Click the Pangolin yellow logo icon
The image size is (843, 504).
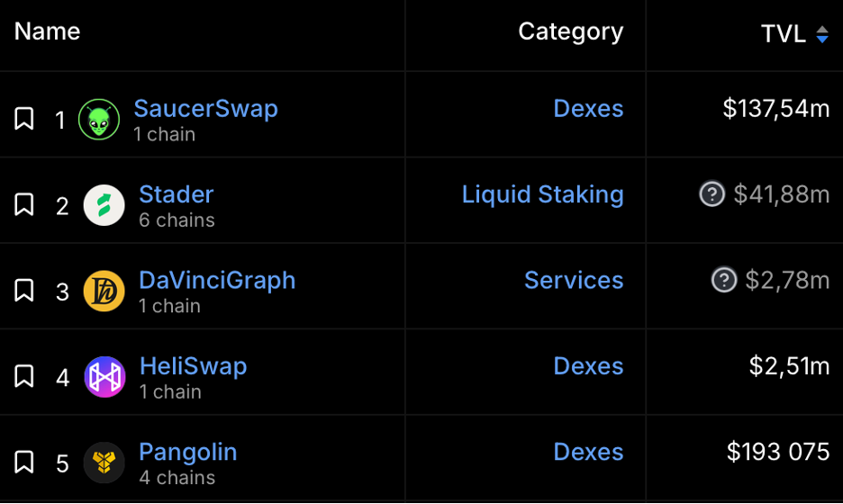coord(104,463)
